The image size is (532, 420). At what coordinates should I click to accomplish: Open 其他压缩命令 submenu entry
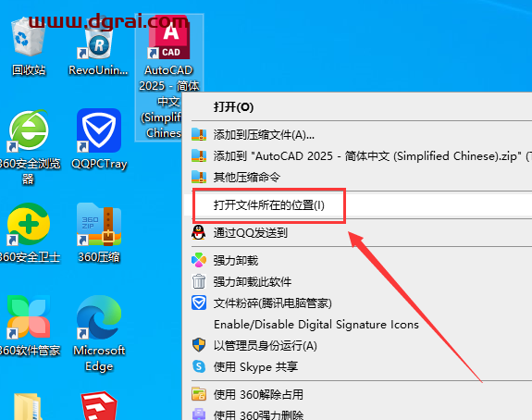358,177
